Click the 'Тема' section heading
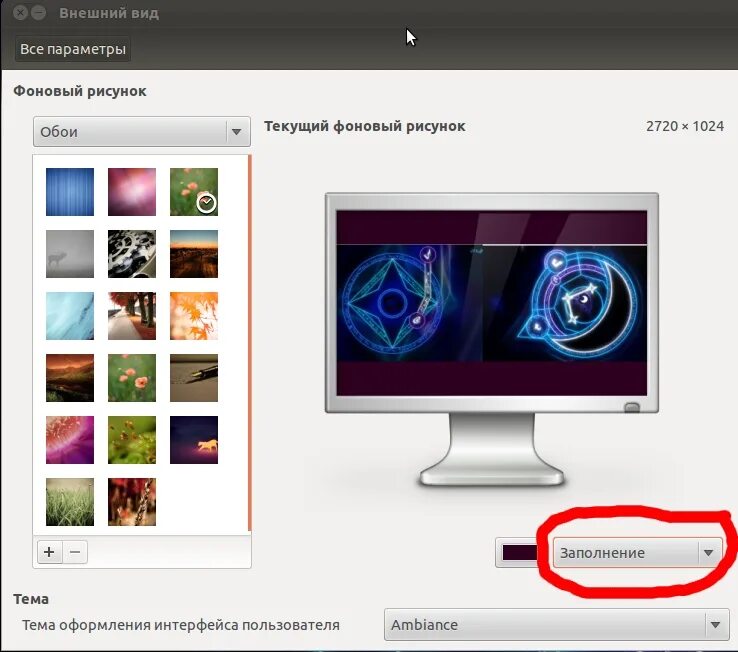Viewport: 738px width, 652px height. [31, 599]
